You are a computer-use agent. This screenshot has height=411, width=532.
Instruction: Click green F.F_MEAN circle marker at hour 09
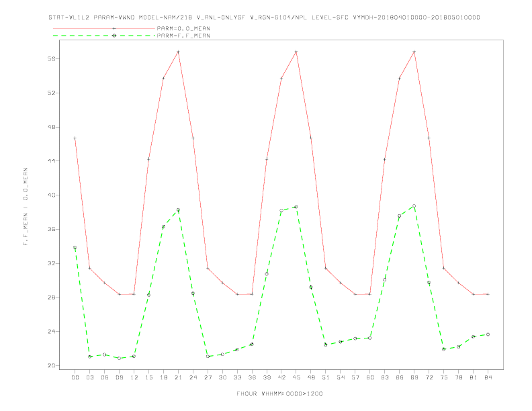[119, 358]
